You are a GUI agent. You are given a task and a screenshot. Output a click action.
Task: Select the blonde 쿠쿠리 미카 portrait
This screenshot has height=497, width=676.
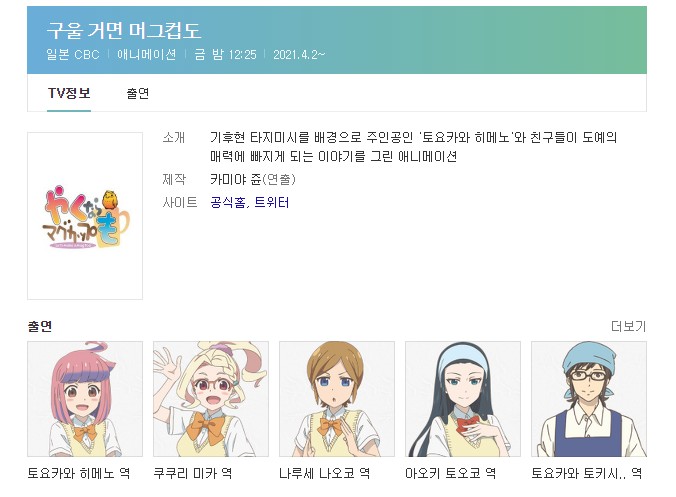coord(211,399)
